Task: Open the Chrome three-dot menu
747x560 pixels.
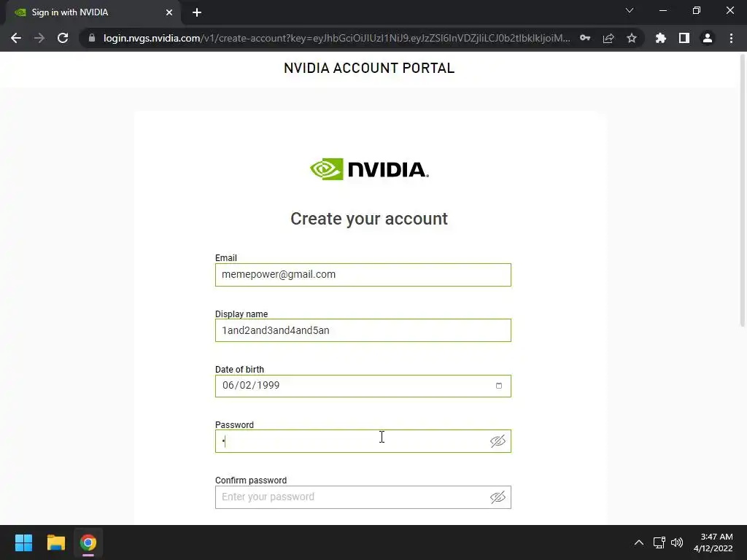Action: [731, 38]
